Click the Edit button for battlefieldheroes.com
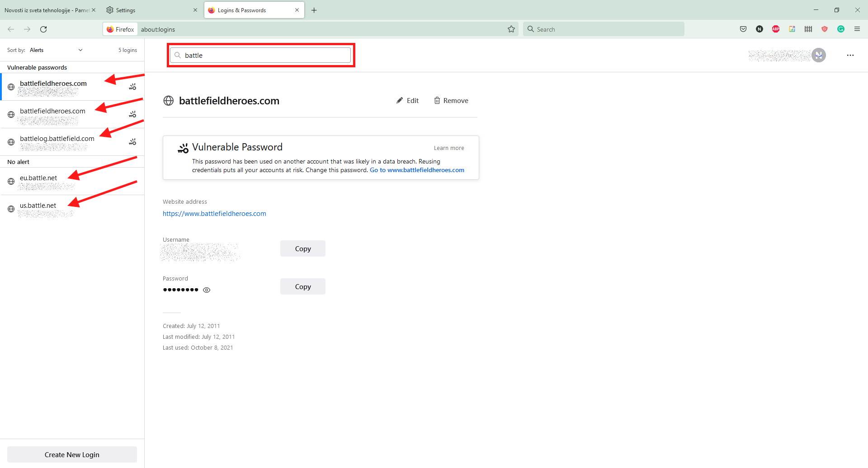The image size is (868, 468). [407, 100]
